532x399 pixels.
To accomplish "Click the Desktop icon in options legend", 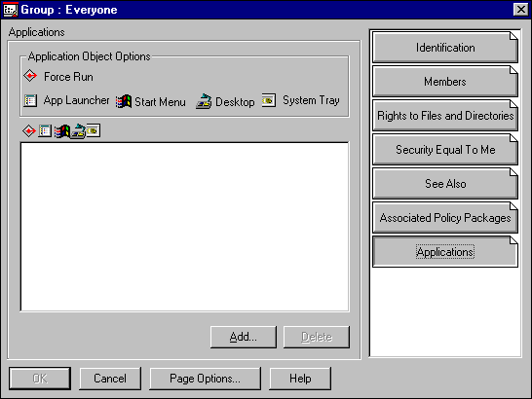I will point(204,101).
